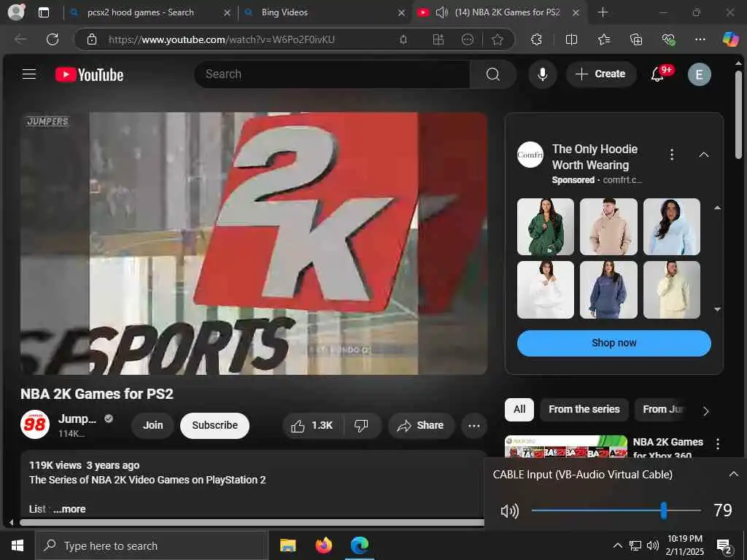Add this page to favorites star
This screenshot has width=747, height=560.
pyautogui.click(x=498, y=39)
